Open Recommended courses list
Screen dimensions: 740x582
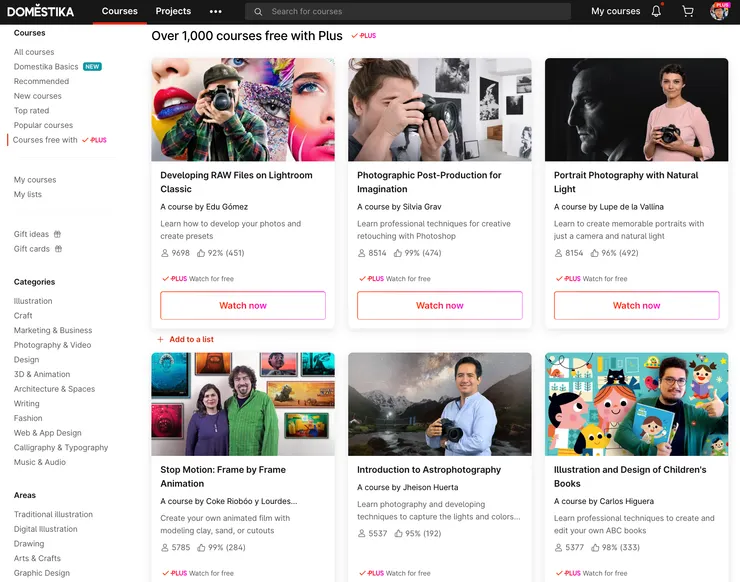click(42, 81)
